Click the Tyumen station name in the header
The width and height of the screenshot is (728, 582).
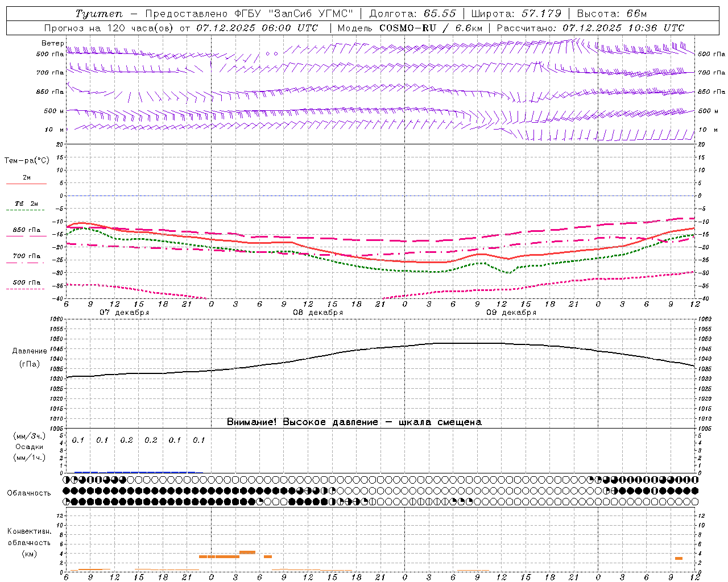point(98,14)
